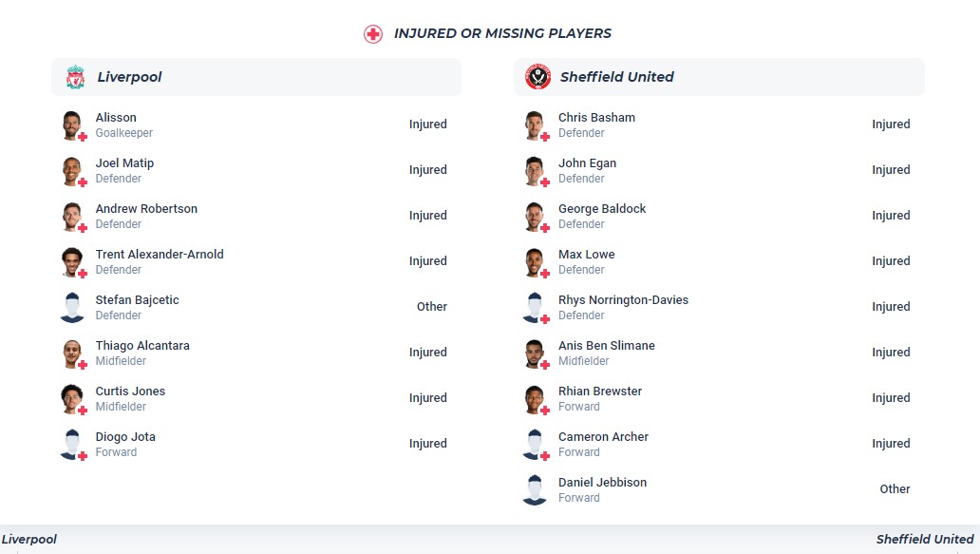Open Rhian Brewster's player name link
The width and height of the screenshot is (980, 554).
pyautogui.click(x=600, y=392)
